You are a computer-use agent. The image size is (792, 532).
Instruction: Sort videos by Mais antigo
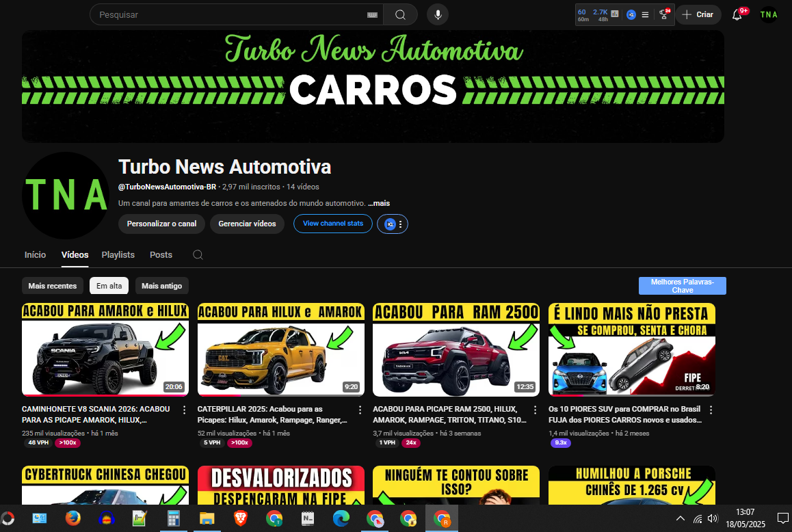click(161, 286)
